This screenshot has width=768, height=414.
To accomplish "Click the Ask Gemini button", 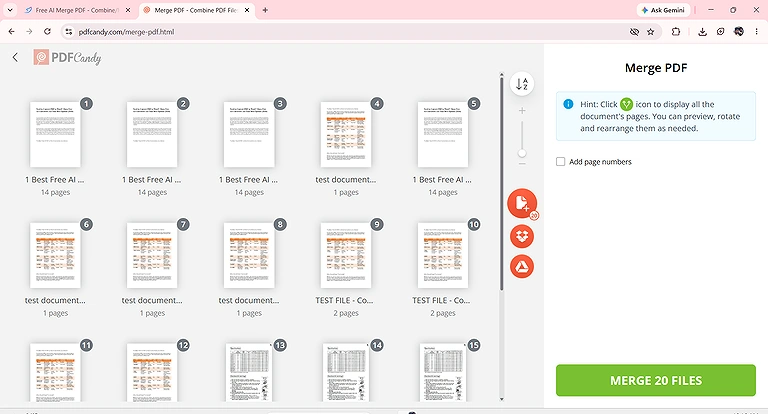I will click(x=664, y=10).
